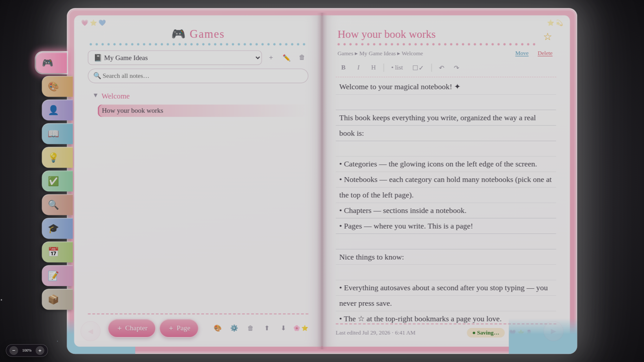
Task: Click Games in the breadcrumb
Action: pos(345,54)
